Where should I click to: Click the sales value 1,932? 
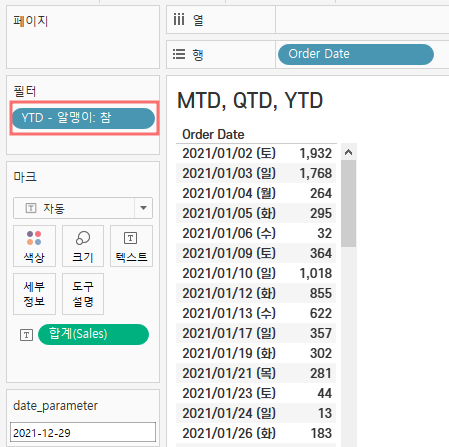click(x=316, y=153)
